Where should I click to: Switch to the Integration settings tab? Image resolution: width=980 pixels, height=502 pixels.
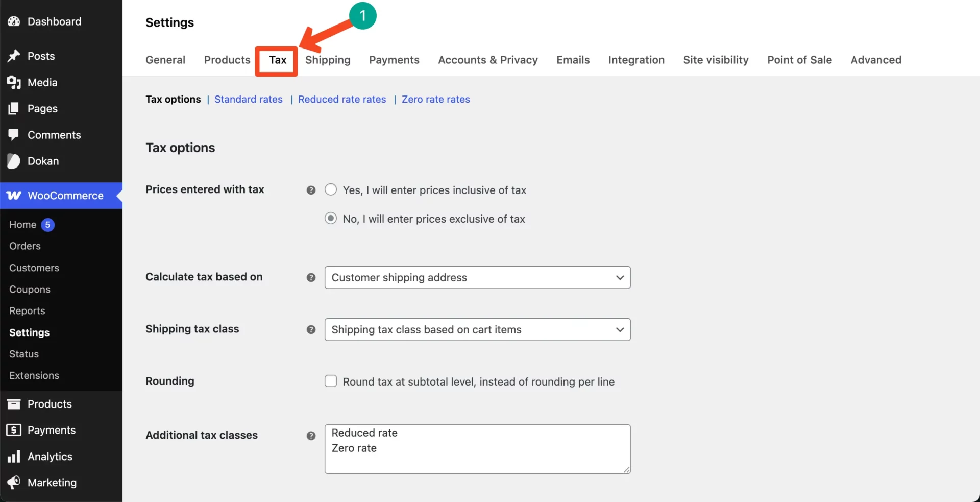coord(636,60)
